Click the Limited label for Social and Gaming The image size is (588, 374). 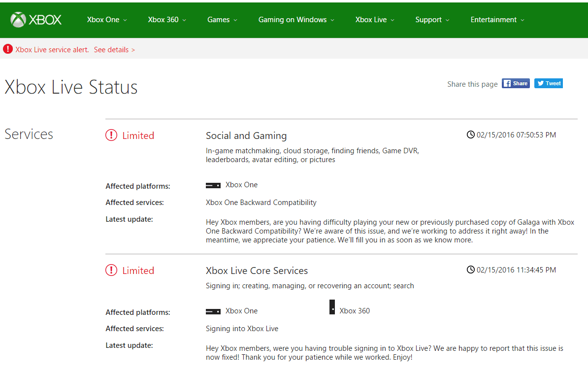138,136
